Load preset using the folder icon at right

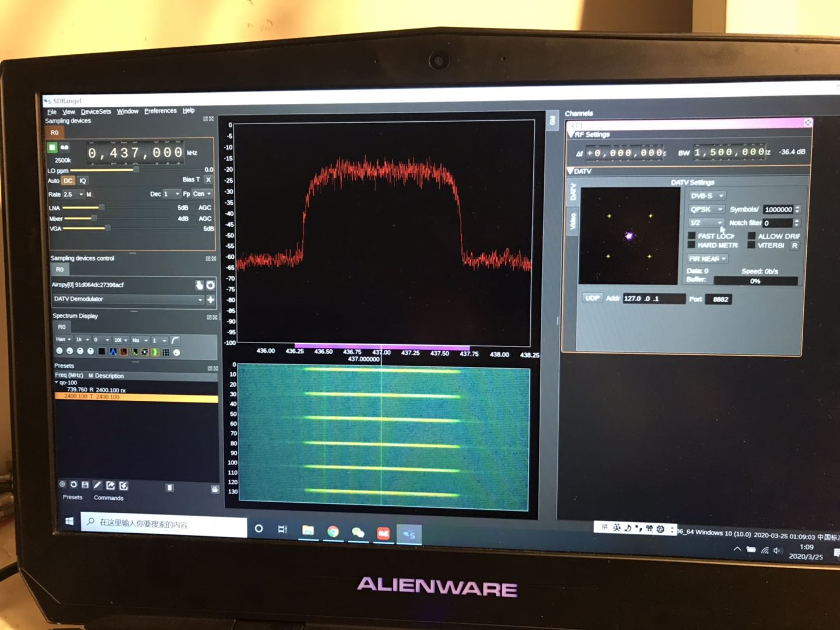point(215,489)
